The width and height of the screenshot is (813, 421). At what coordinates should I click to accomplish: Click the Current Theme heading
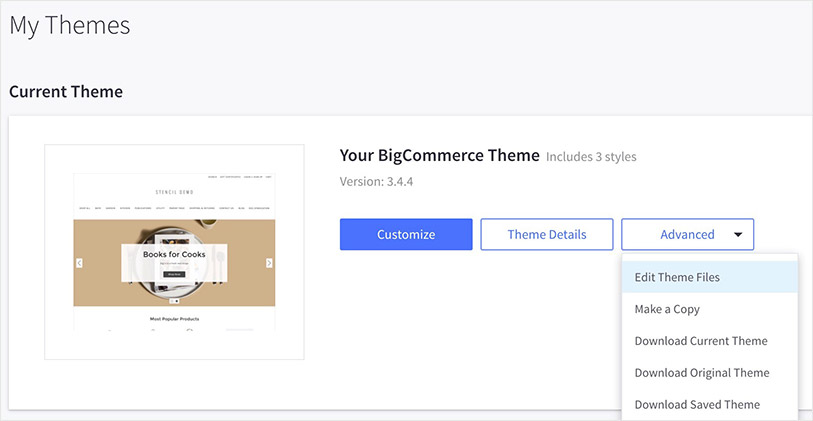click(x=66, y=92)
